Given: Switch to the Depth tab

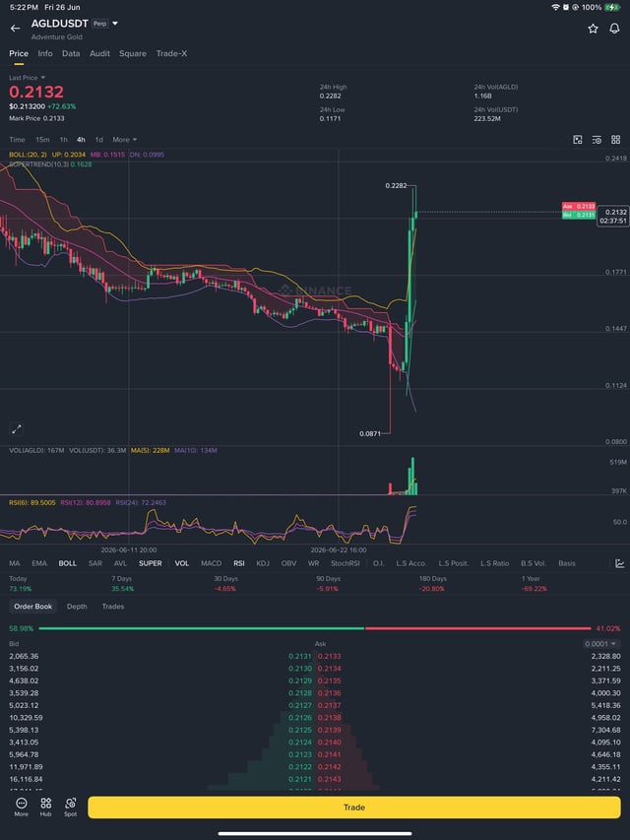Looking at the screenshot, I should point(77,607).
